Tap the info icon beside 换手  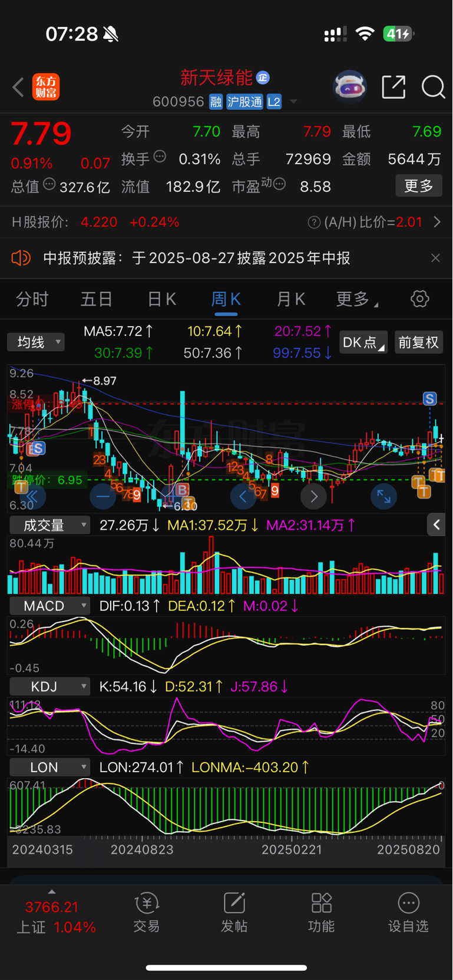pyautogui.click(x=160, y=157)
